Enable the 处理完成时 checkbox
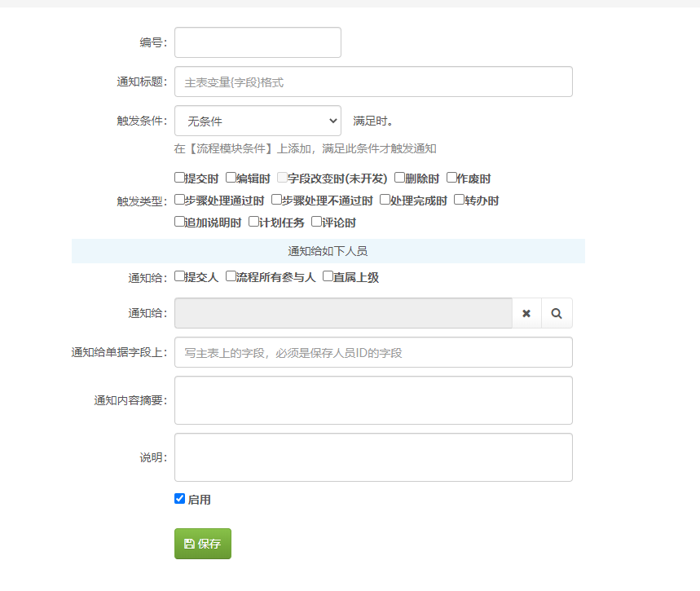 [385, 200]
